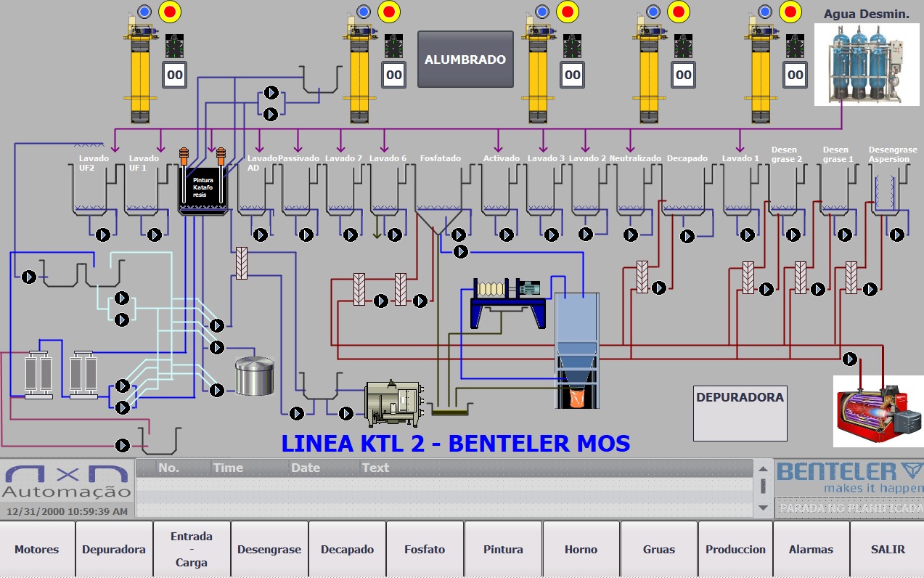Click the pump beside the Fosfatado funnel

[459, 235]
